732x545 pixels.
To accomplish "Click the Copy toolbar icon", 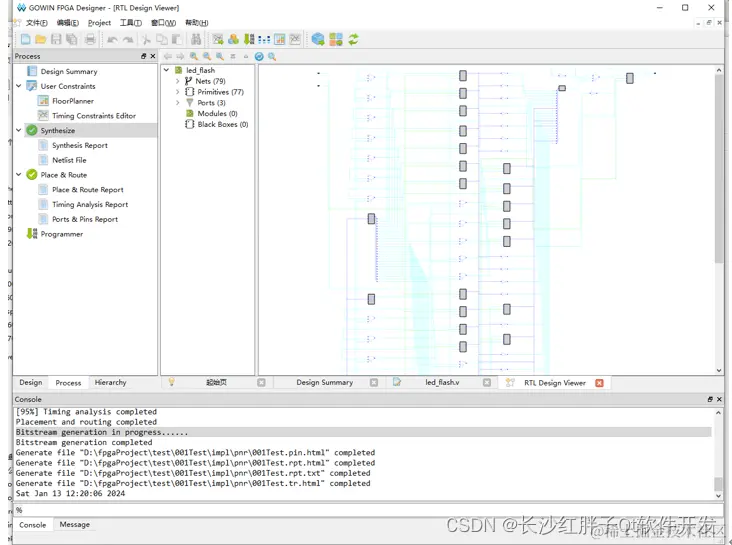I will [162, 40].
